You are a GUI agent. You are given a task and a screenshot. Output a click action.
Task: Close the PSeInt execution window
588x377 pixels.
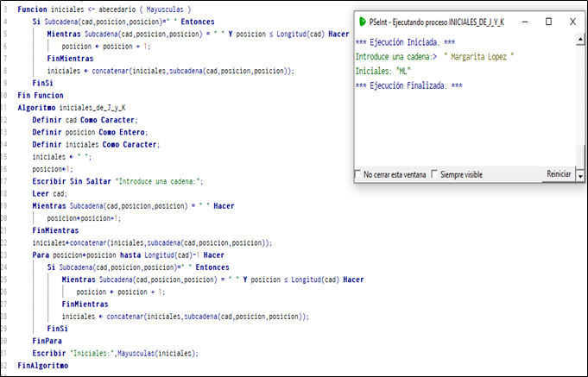click(572, 21)
